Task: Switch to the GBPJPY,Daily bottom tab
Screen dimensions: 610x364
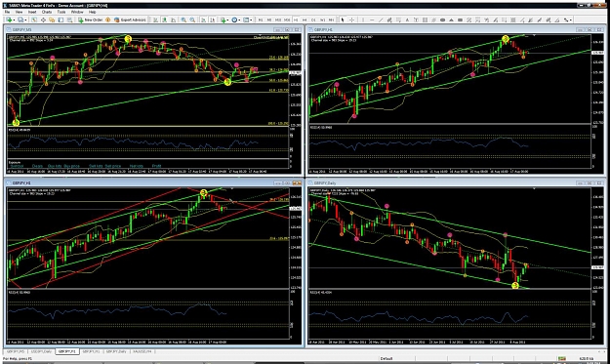Action: click(x=116, y=351)
